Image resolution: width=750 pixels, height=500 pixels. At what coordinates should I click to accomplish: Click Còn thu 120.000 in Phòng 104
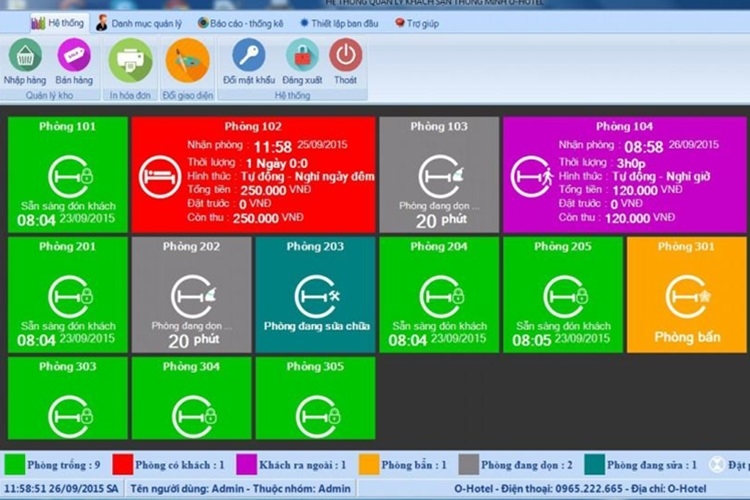coord(617,218)
